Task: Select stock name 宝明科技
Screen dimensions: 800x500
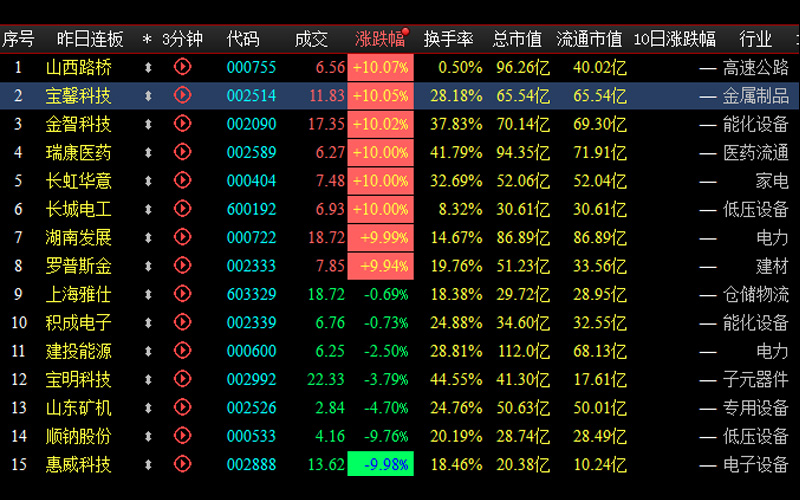Action: click(x=79, y=380)
